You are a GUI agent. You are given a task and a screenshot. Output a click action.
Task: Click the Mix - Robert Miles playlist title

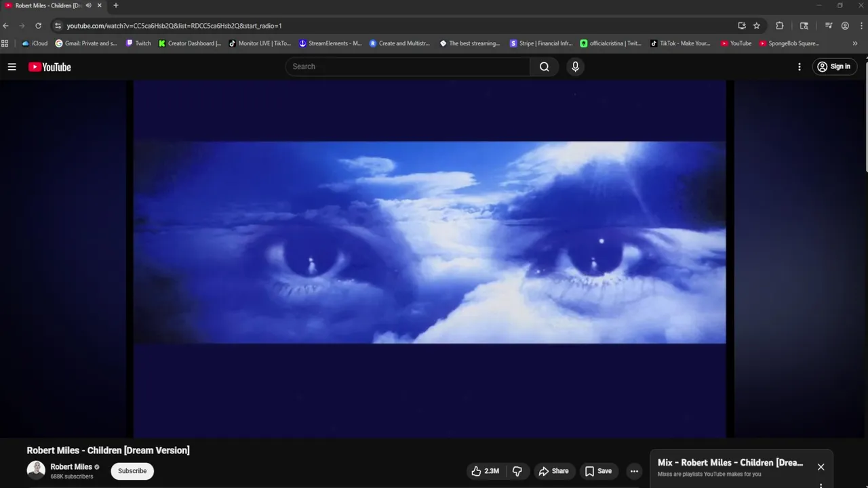pos(730,463)
